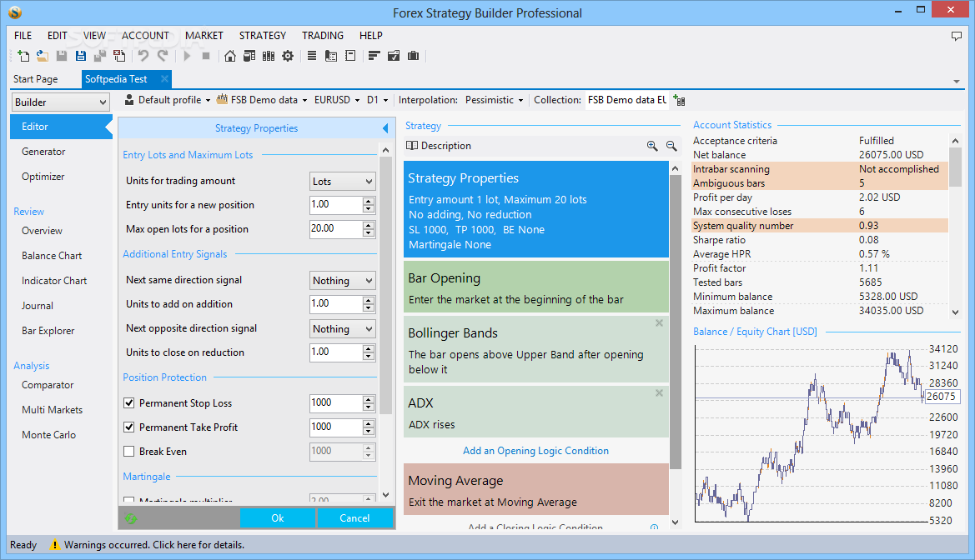Open the Units for trading amount Lots dropdown
The height and width of the screenshot is (560, 975).
[343, 181]
